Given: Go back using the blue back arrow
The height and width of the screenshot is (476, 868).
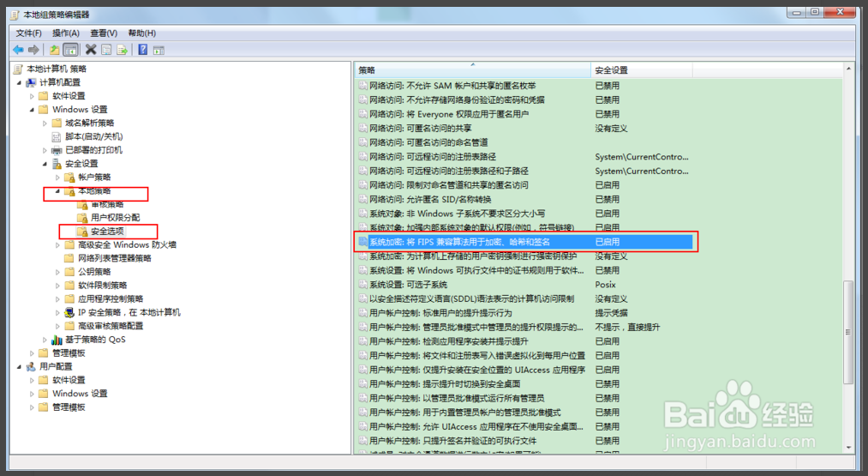Looking at the screenshot, I should point(18,50).
